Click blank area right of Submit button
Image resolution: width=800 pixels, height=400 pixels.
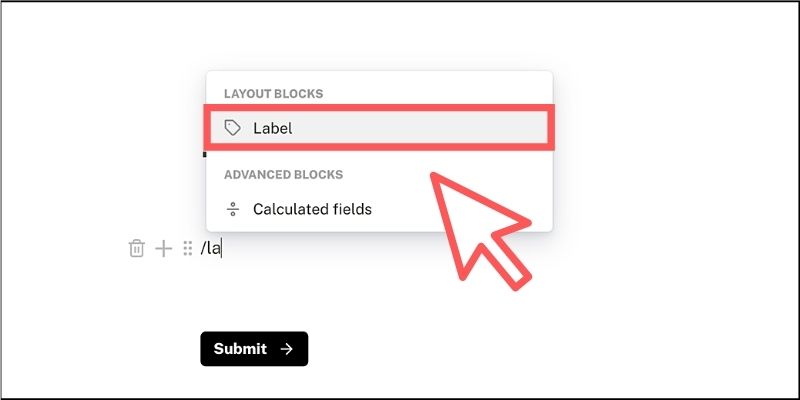tap(500, 349)
